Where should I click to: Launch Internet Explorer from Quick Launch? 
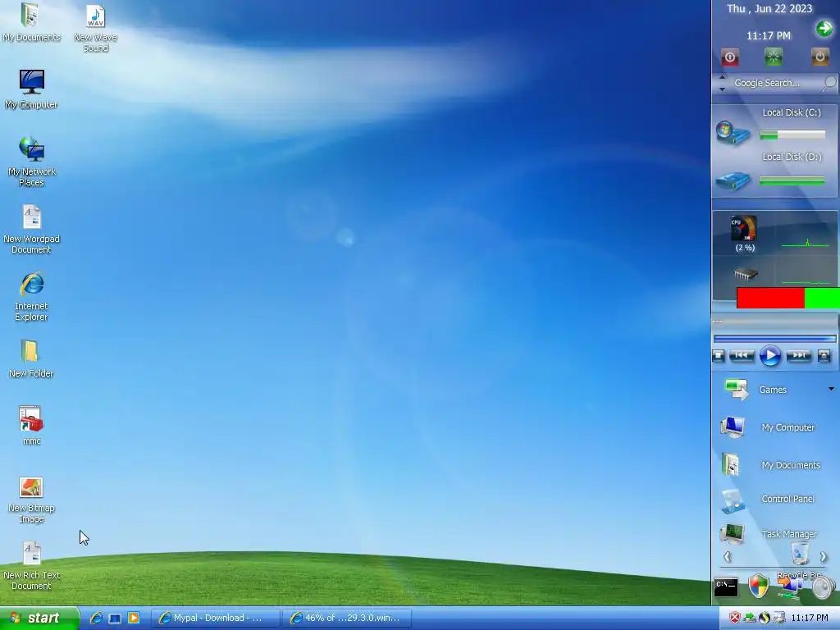coord(97,619)
